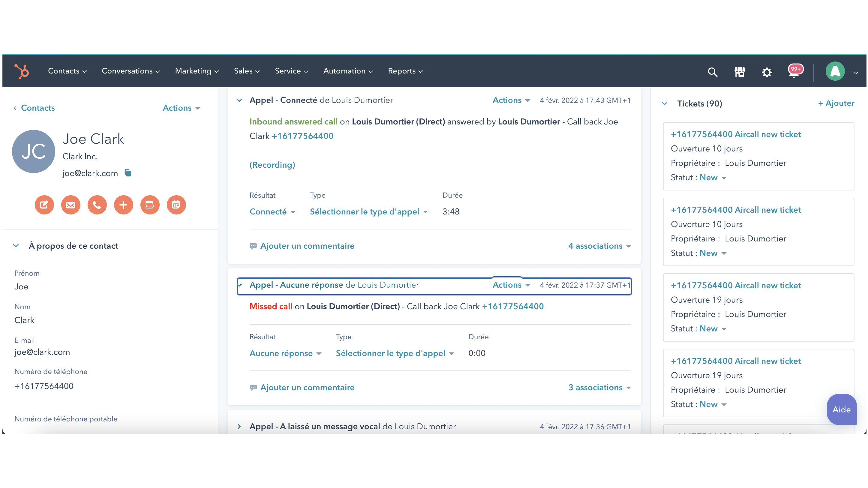
Task: Collapse the À propos de ce contact section
Action: [16, 246]
